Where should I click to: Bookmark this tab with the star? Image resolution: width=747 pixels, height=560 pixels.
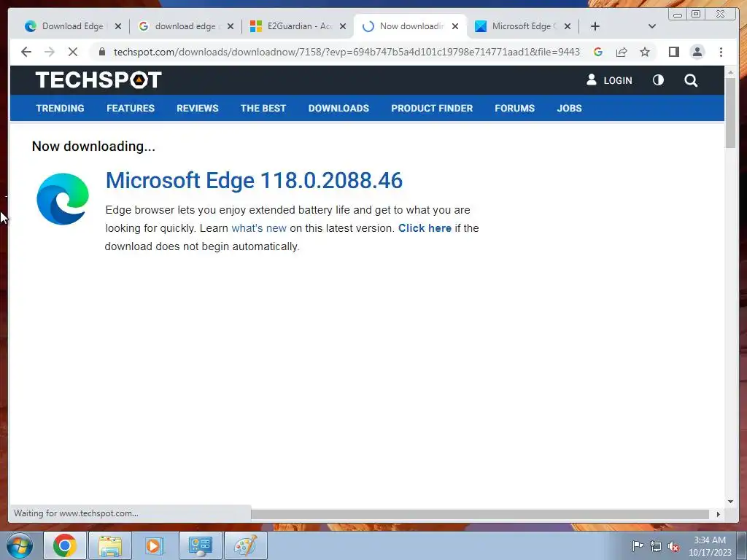(645, 52)
